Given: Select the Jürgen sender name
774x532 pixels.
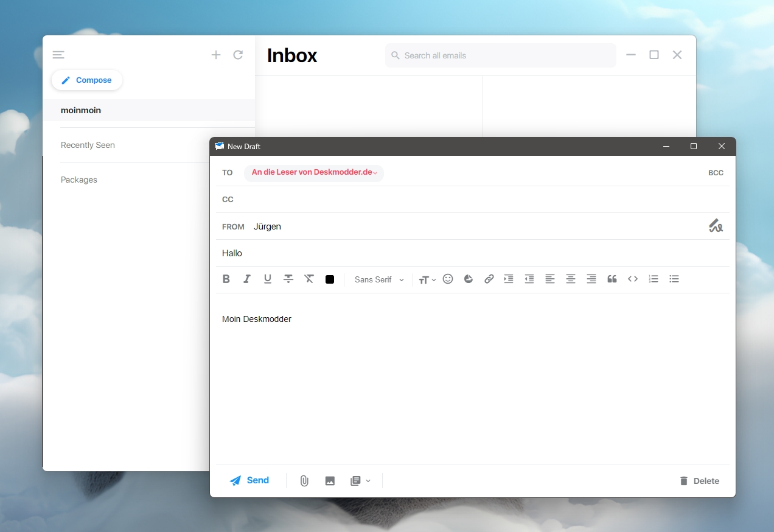Looking at the screenshot, I should 267,226.
